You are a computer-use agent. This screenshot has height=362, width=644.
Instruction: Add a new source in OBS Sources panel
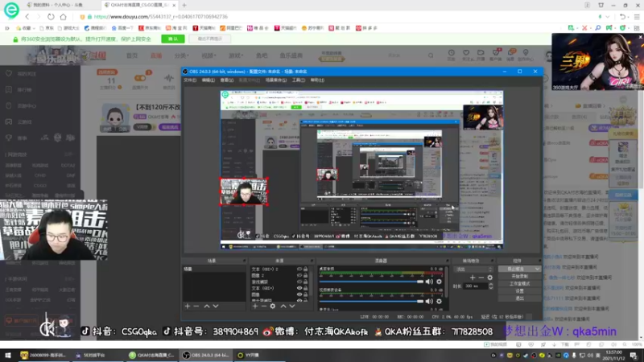point(255,306)
